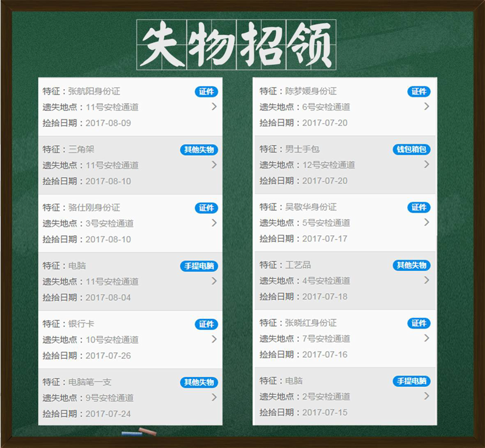Click 遗失地点：10号安检通道 text
485x448 pixels.
[90, 339]
